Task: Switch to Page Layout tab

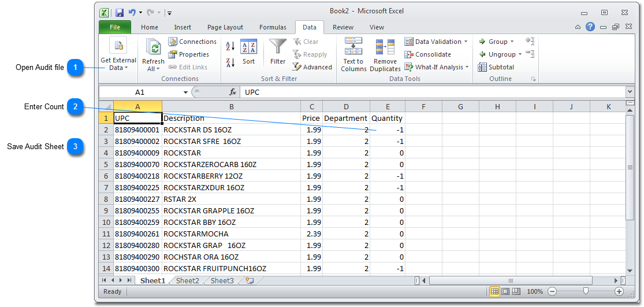Action: (x=225, y=27)
